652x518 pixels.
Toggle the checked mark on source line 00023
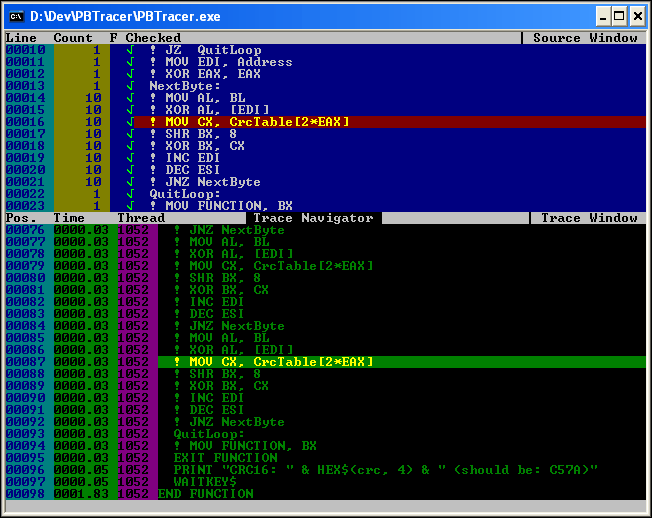(x=130, y=206)
